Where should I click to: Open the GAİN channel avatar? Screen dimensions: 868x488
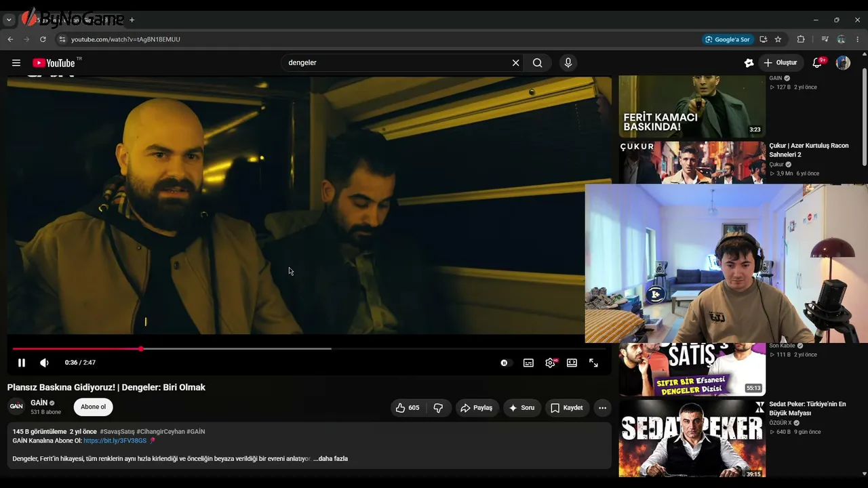(16, 407)
